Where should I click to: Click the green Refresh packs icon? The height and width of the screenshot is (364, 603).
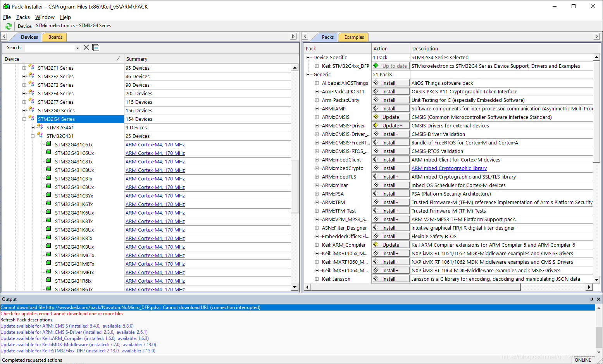(9, 26)
